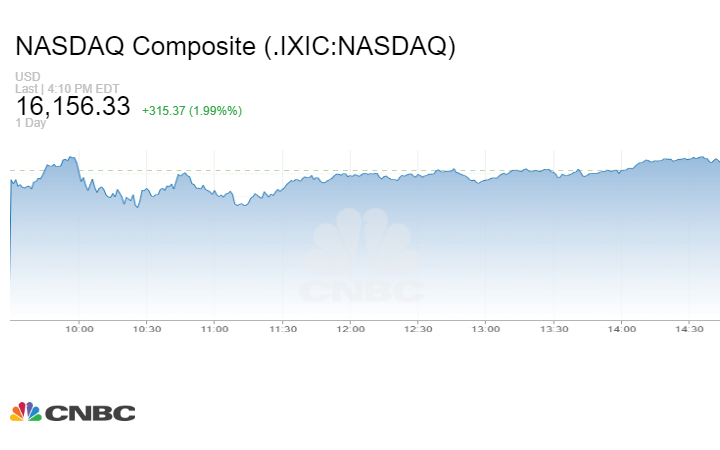Click the last price 16,156.33
Image resolution: width=720 pixels, height=450 pixels.
[x=73, y=106]
